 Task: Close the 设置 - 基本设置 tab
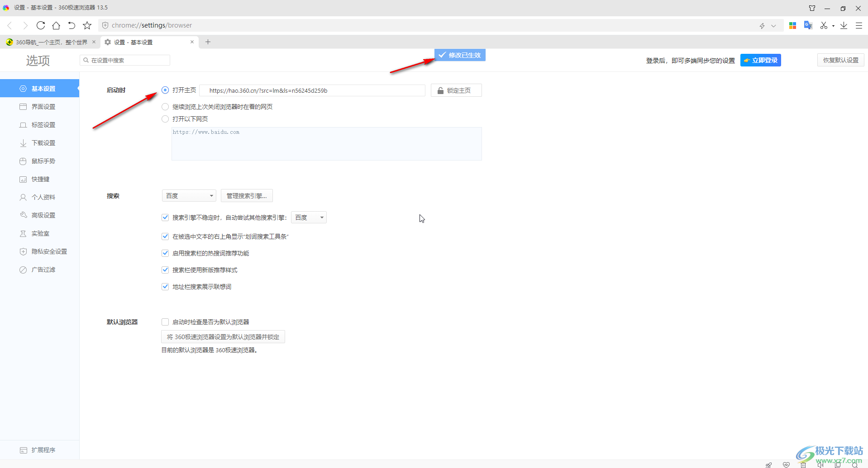192,42
